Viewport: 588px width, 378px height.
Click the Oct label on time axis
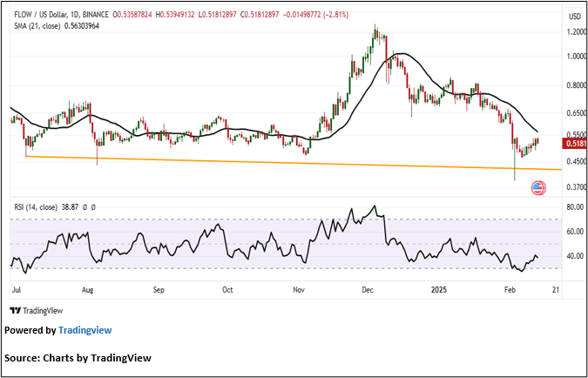pos(227,290)
